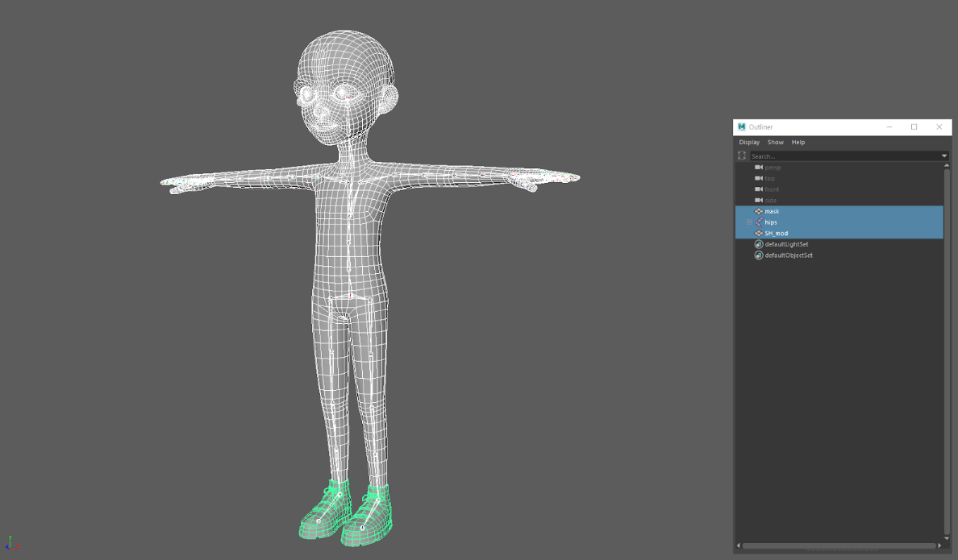The height and width of the screenshot is (560, 958).
Task: Click the SH_mod mesh icon
Action: click(x=758, y=234)
